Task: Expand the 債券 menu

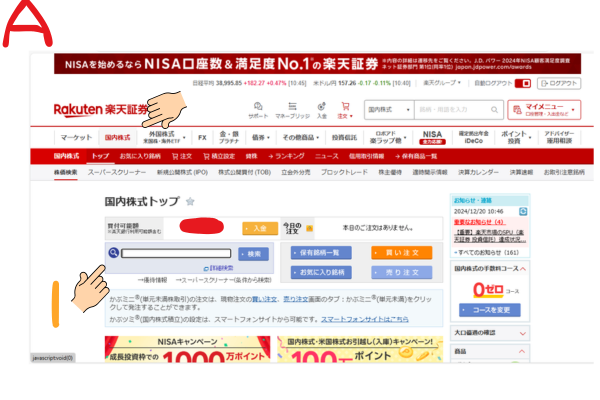Action: click(x=261, y=137)
